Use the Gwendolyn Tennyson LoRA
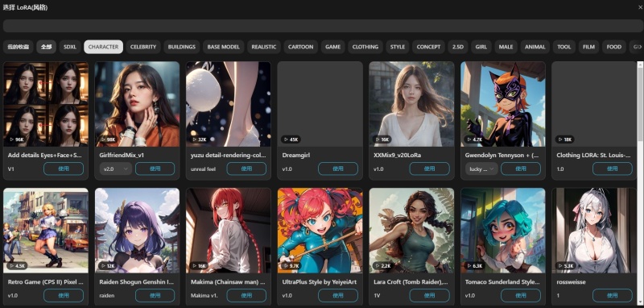Screen dimensions: 644x308 tap(521, 169)
